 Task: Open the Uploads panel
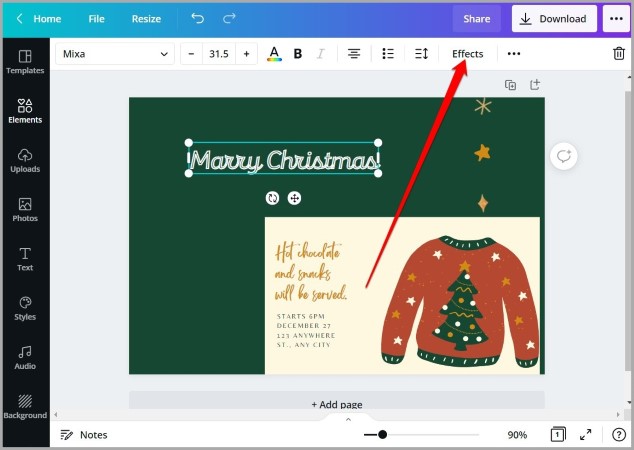[25, 160]
